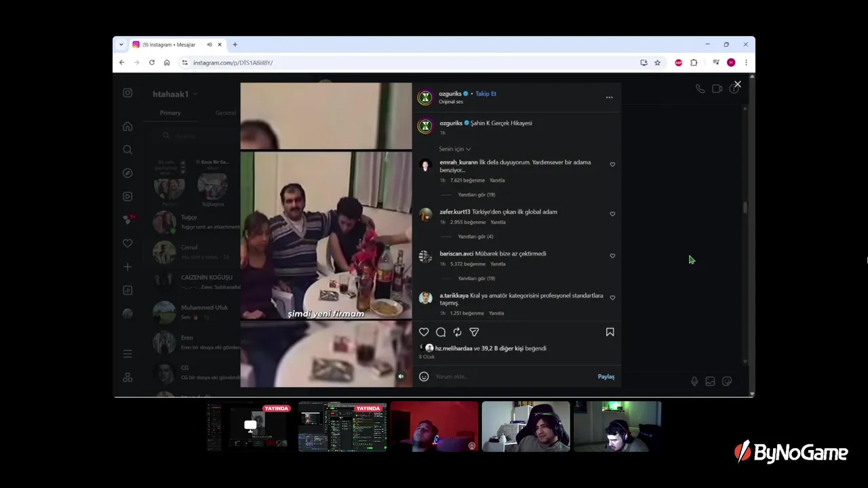Open Chrome profile avatar
The image size is (868, 488).
coord(731,62)
